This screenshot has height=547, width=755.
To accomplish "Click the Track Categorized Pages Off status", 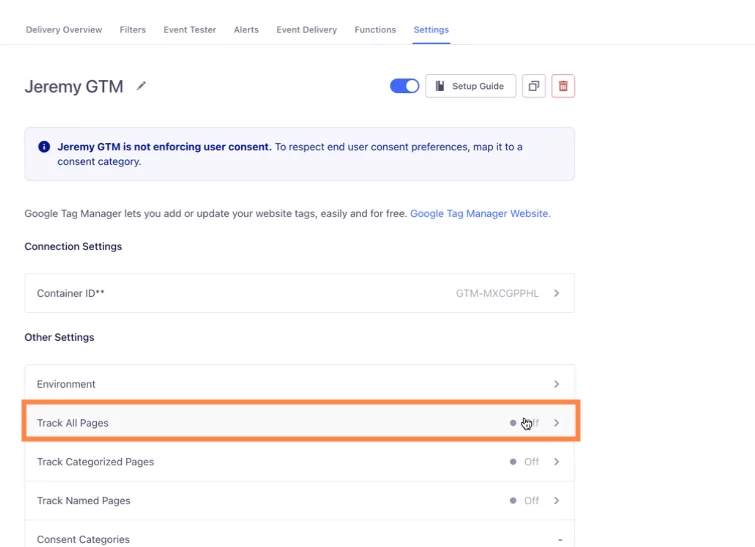I will pos(524,462).
